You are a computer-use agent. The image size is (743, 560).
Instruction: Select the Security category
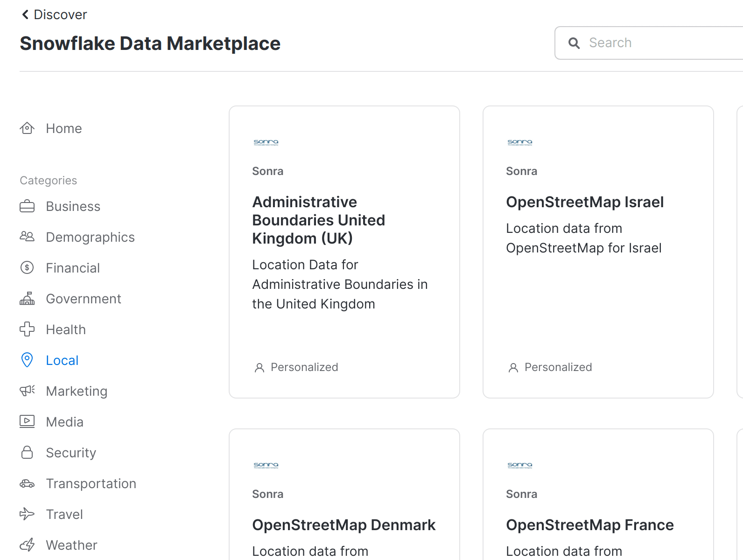tap(58, 453)
